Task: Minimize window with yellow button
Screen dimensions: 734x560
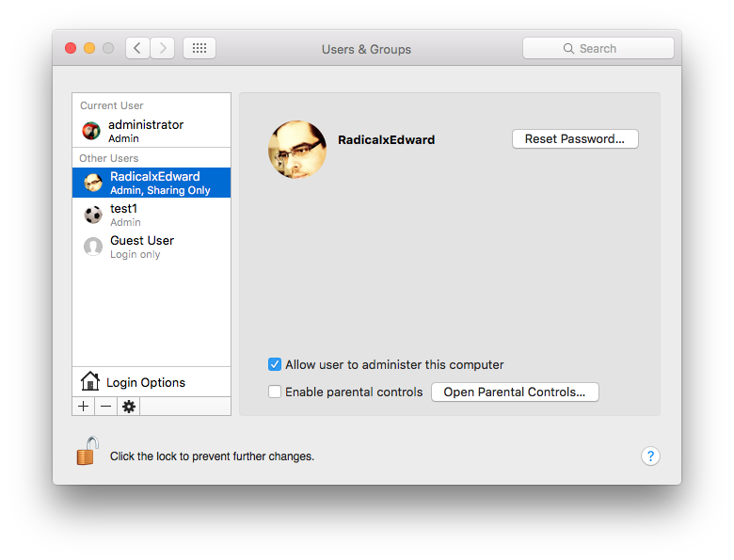Action: coord(89,48)
